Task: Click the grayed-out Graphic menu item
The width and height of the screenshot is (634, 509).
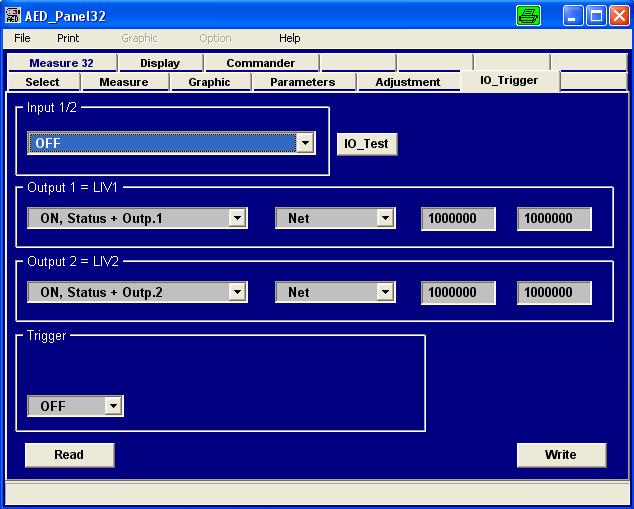Action: 139,38
